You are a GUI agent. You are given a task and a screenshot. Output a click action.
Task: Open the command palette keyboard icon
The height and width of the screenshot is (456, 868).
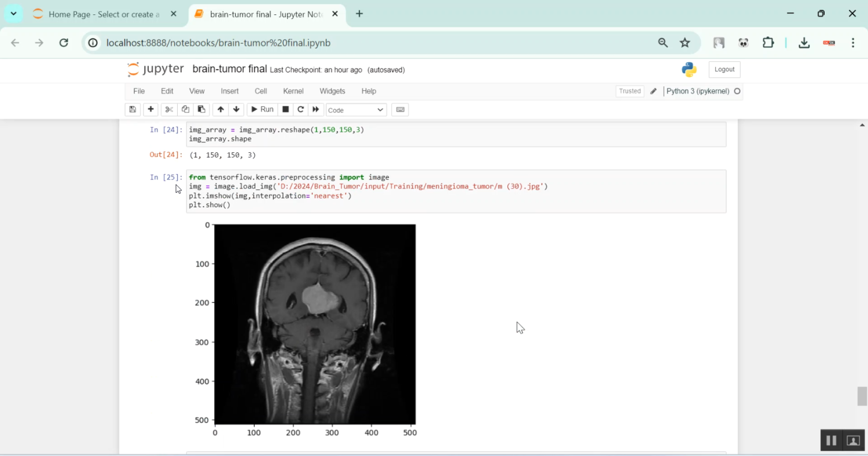pyautogui.click(x=400, y=109)
